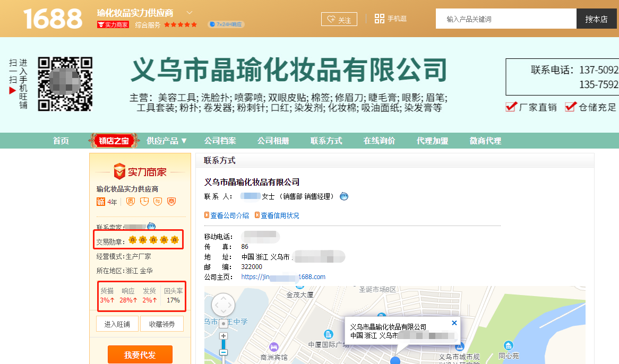Click the 收藏领券 button

162,324
